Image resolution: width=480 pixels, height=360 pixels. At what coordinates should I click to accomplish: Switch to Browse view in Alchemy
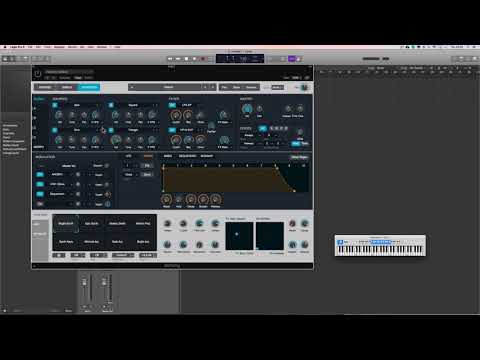click(45, 87)
